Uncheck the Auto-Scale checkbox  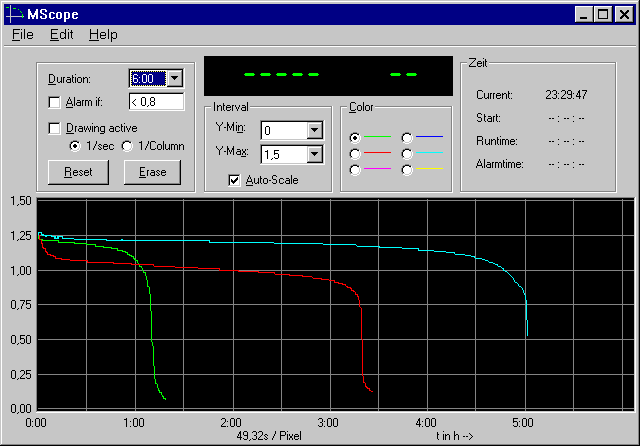(x=234, y=180)
